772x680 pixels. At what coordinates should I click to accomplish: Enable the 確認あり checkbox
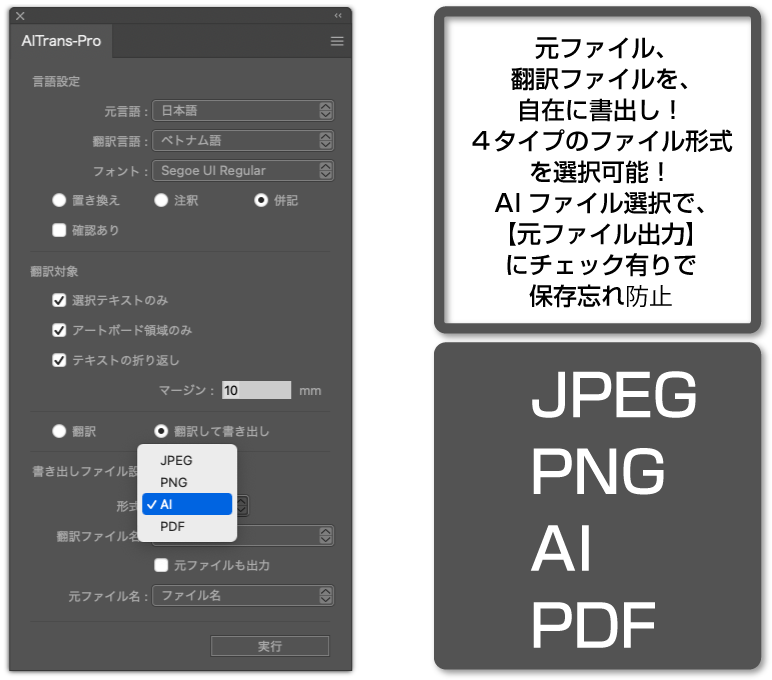pos(59,230)
